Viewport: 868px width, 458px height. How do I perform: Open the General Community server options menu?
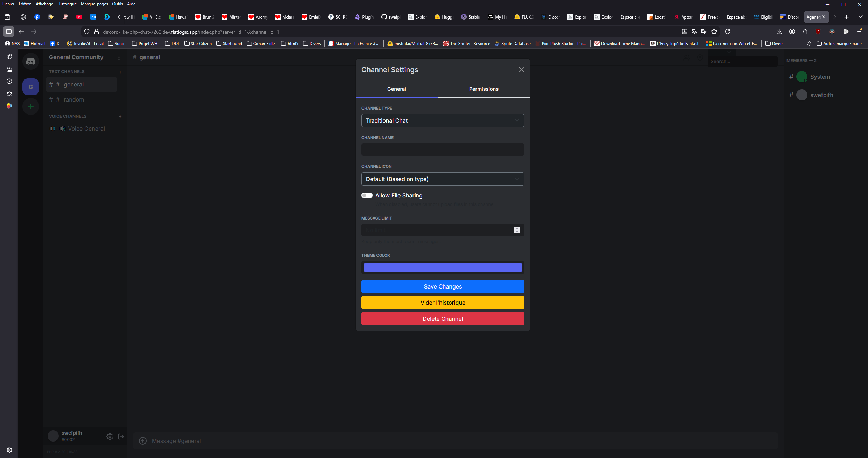pyautogui.click(x=119, y=58)
